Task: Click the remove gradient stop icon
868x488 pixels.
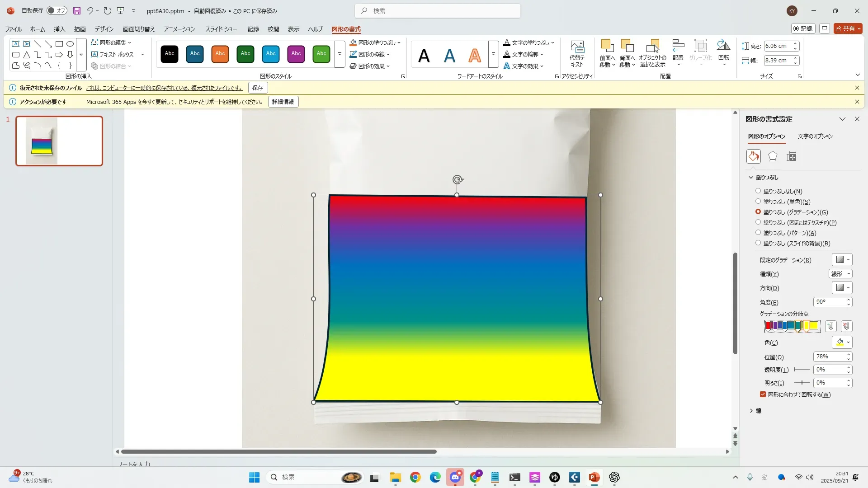Action: pos(846,326)
